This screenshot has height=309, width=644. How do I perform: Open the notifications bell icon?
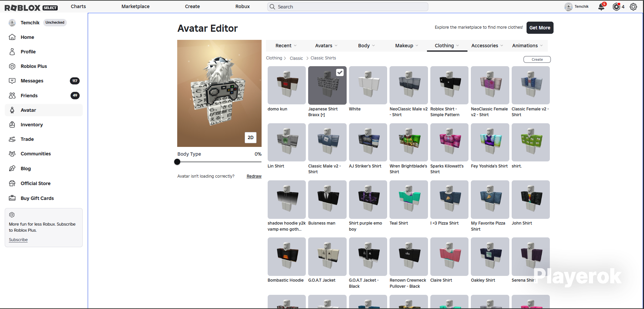601,7
